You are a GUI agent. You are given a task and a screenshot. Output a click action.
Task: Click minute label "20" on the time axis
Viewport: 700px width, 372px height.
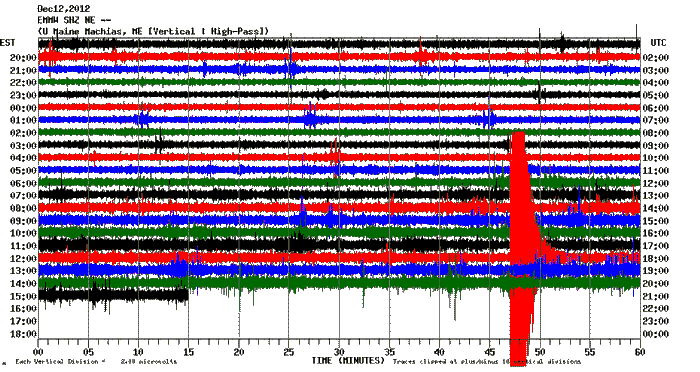tap(239, 352)
